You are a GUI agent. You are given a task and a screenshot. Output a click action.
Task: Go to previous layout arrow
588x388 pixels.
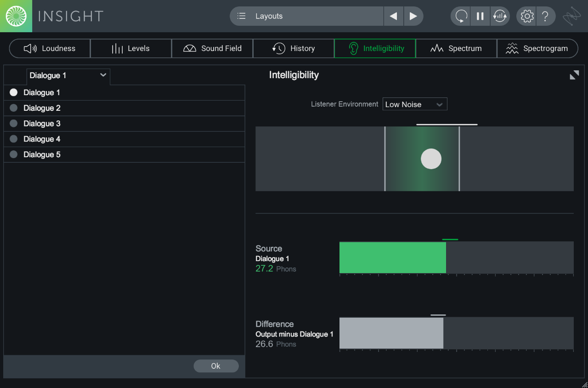394,17
